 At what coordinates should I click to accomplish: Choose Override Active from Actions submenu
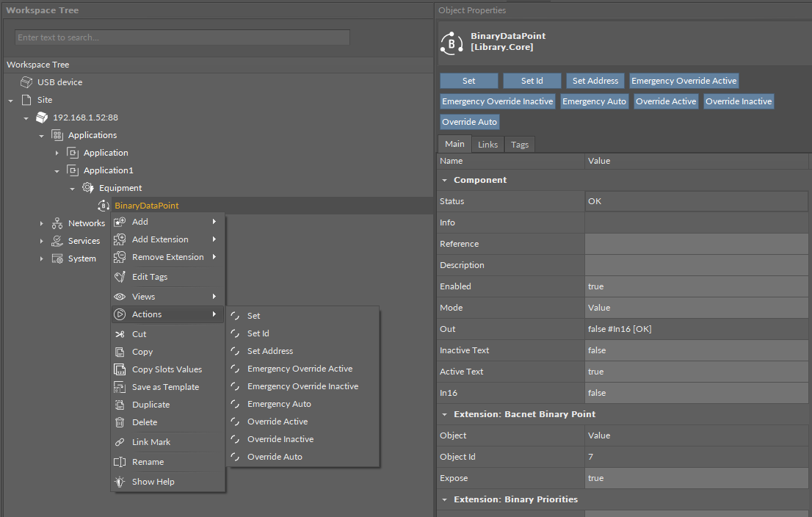coord(277,422)
